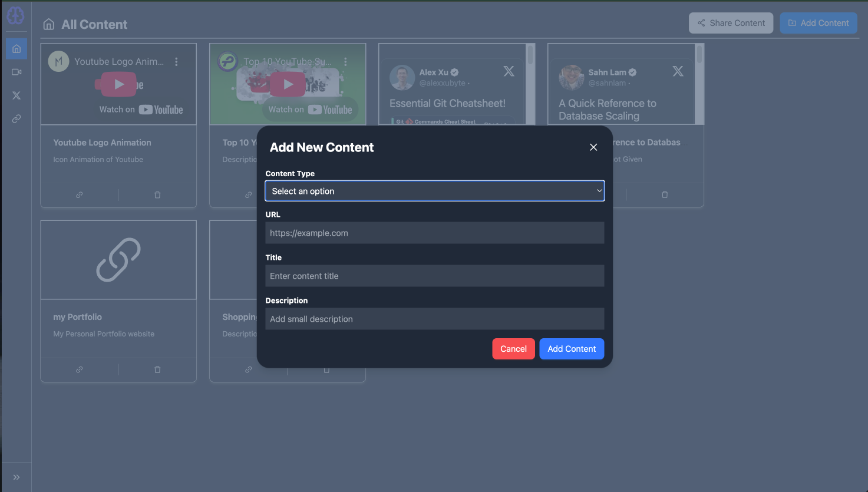Viewport: 868px width, 492px height.
Task: Filter by video icon in the sidebar
Action: pos(16,72)
